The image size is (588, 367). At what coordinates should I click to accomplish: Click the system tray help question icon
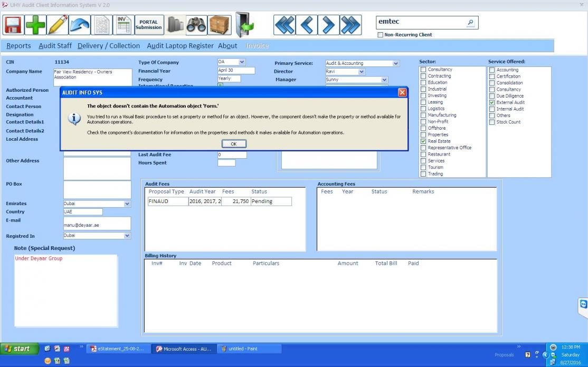coord(528,355)
